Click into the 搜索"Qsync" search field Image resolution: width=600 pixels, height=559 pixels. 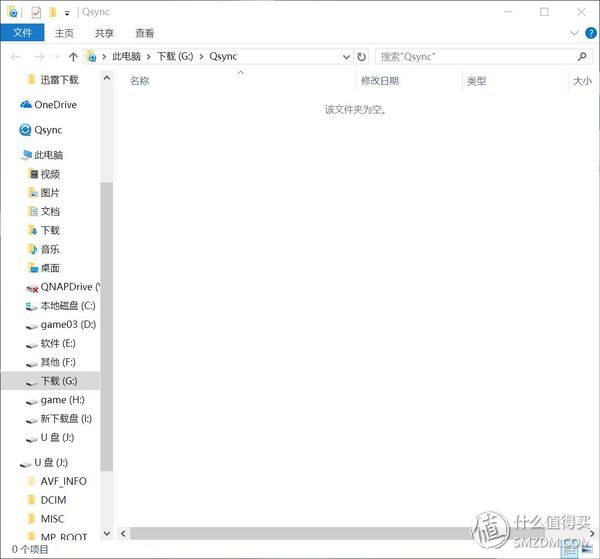(x=476, y=57)
